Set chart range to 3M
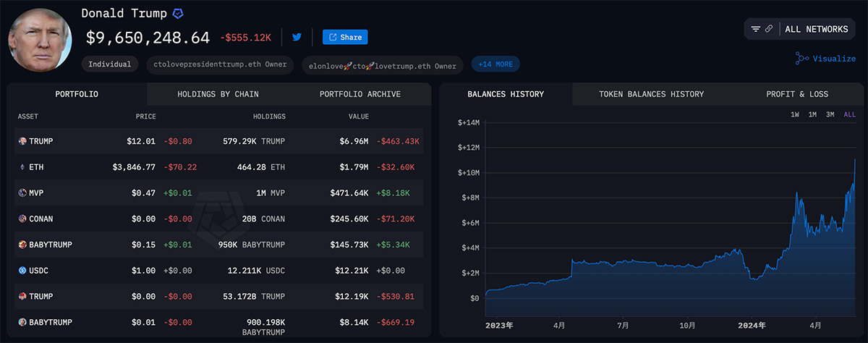 pyautogui.click(x=830, y=114)
